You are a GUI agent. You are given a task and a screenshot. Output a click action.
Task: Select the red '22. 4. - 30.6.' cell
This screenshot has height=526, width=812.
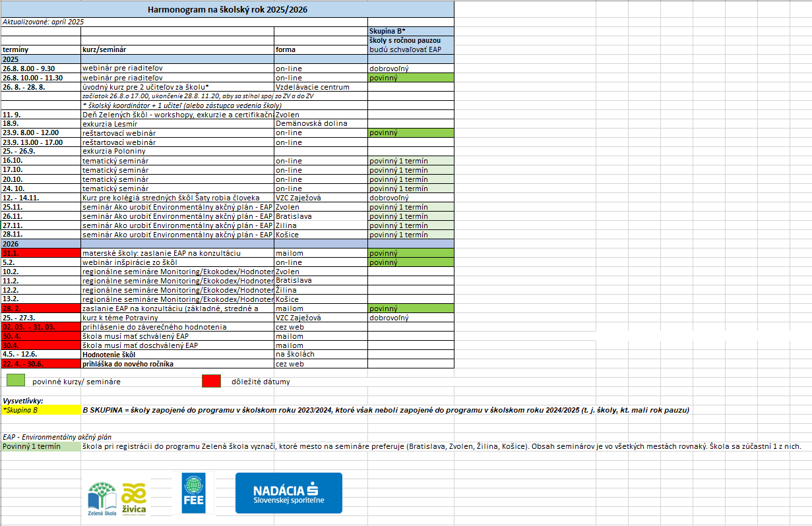click(40, 363)
